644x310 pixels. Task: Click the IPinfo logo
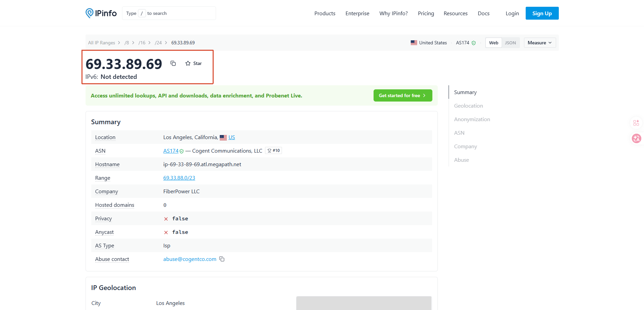pos(101,13)
